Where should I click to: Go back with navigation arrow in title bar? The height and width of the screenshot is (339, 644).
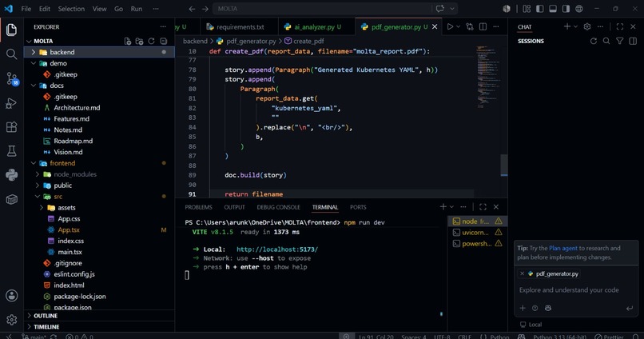tap(192, 9)
